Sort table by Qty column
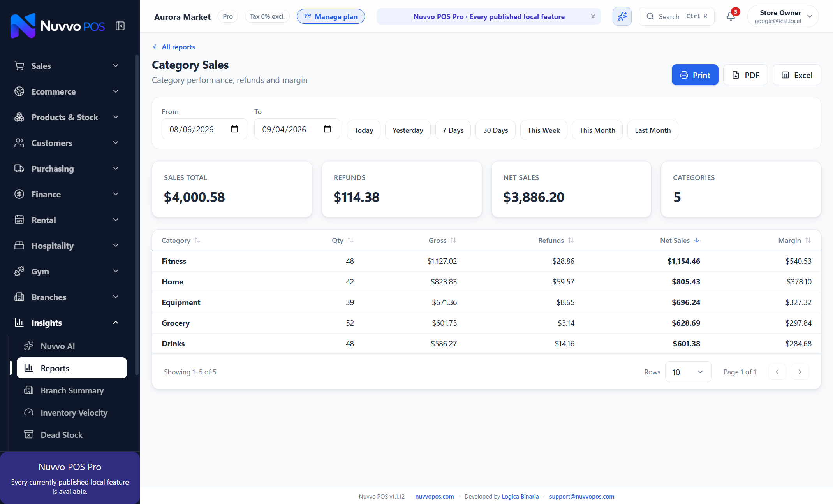The height and width of the screenshot is (504, 833). click(x=343, y=241)
